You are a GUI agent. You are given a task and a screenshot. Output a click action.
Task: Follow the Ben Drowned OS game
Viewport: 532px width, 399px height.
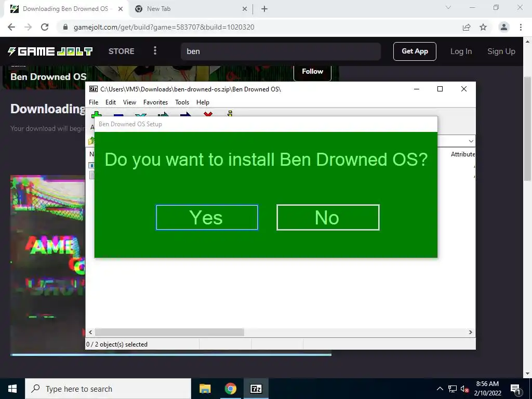[x=312, y=72]
